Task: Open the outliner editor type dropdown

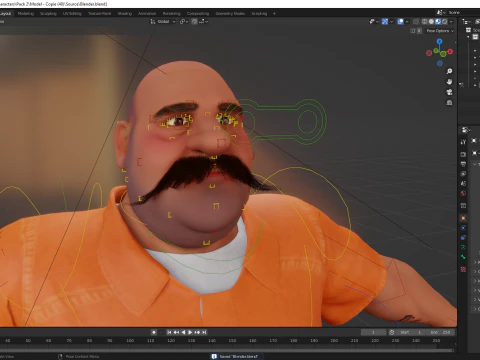Action: 466,22
